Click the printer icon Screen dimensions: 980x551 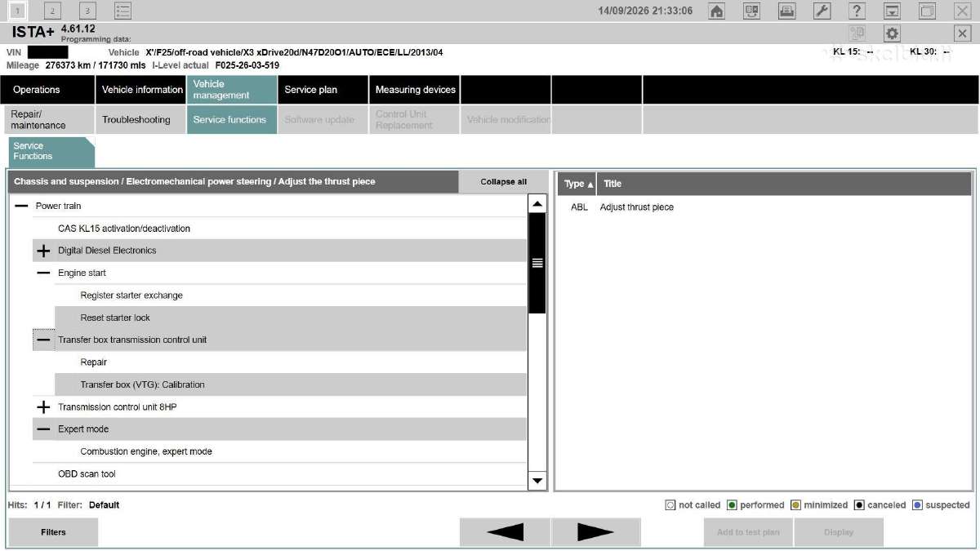tap(786, 11)
